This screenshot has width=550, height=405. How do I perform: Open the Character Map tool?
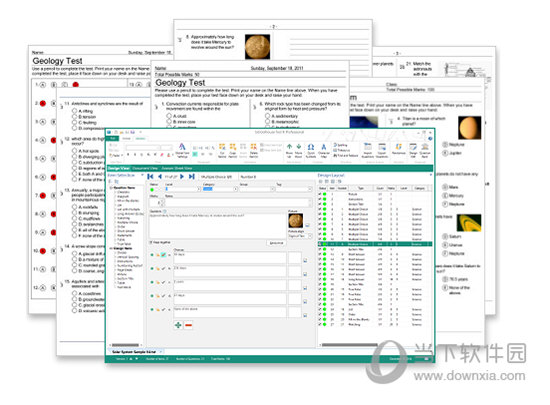click(x=323, y=150)
